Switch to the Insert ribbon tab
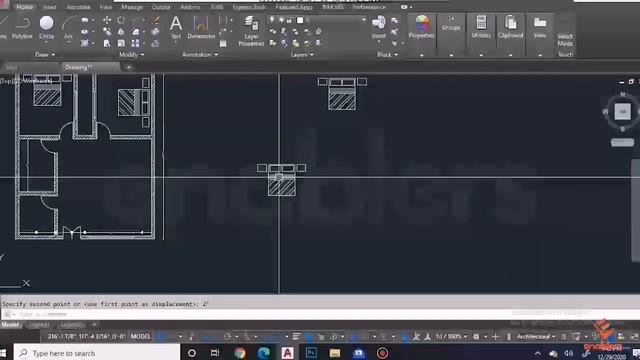This screenshot has height=360, width=640. coord(49,7)
